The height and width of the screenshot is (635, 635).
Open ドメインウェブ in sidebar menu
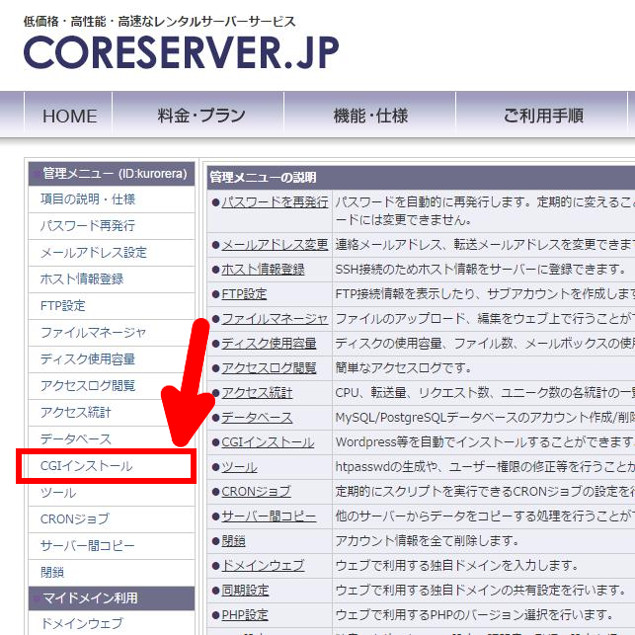(x=112, y=623)
